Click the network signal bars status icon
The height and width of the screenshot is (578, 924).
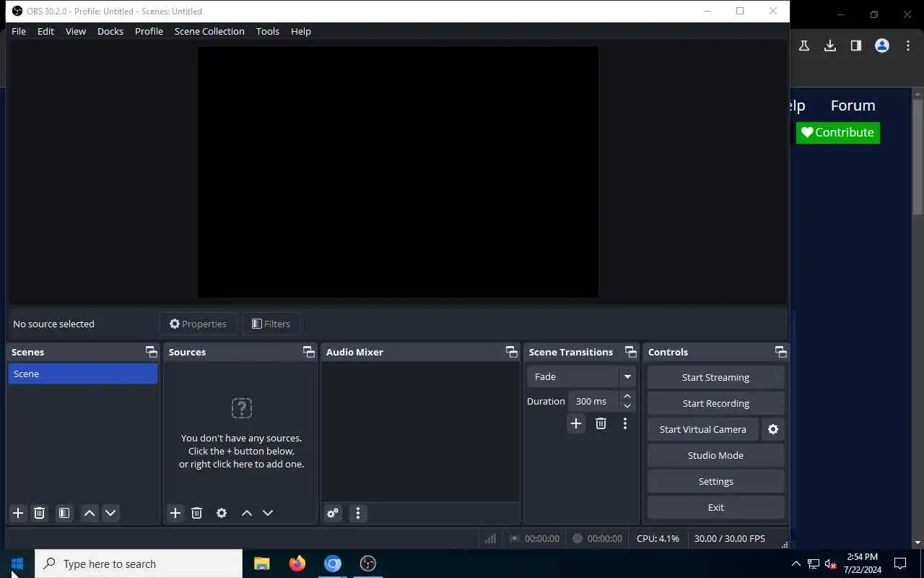491,538
